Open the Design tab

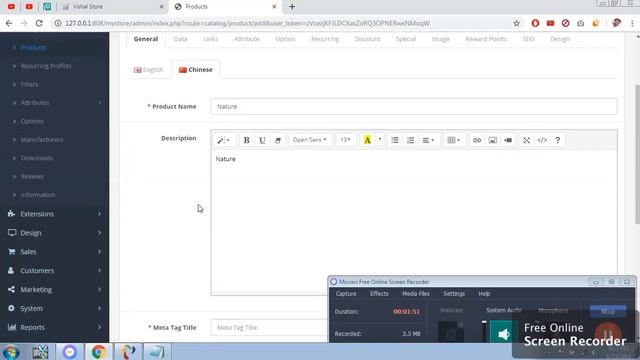[560, 39]
